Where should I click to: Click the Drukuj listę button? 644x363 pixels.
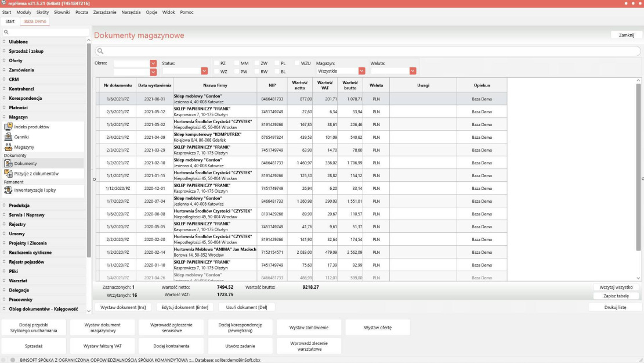(615, 307)
